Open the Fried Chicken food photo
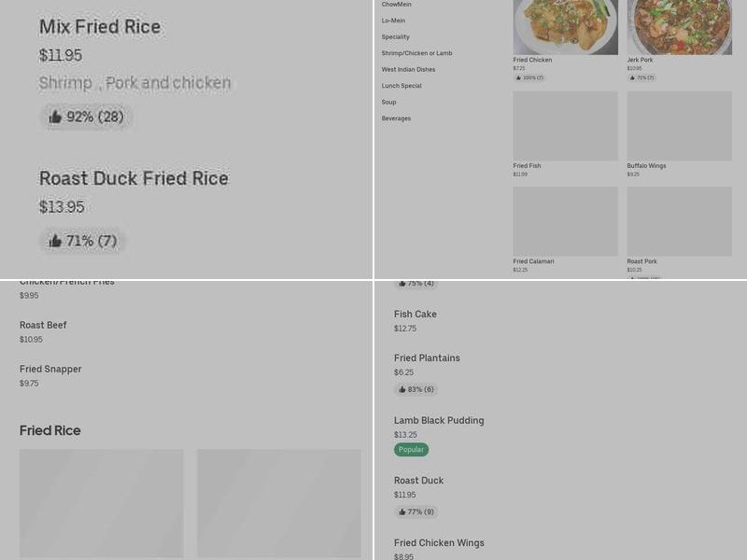Screen dimensions: 747x560 pyautogui.click(x=565, y=26)
